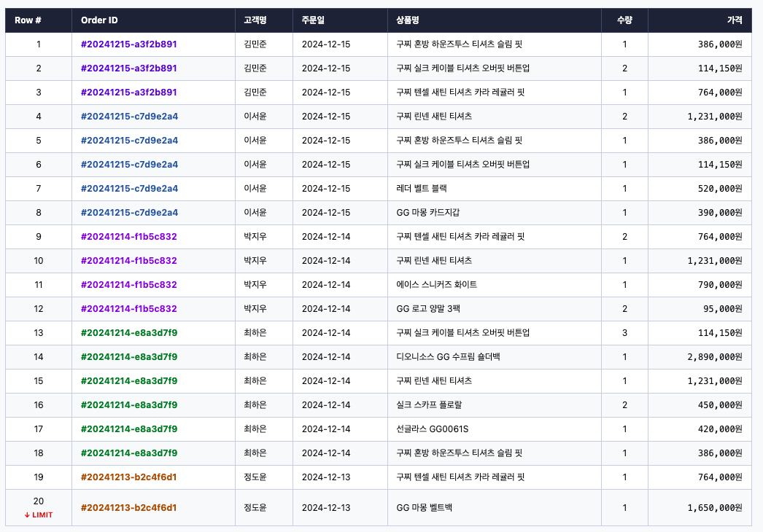Select product GG 마몽 카드지갑
This screenshot has height=532, width=763.
coord(427,213)
